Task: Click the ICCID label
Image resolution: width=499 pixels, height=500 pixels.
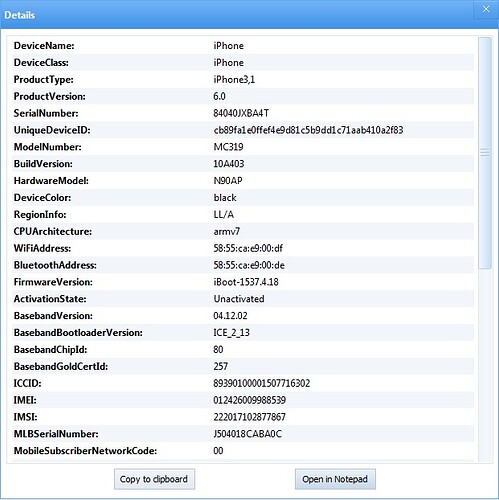Action: pos(27,383)
